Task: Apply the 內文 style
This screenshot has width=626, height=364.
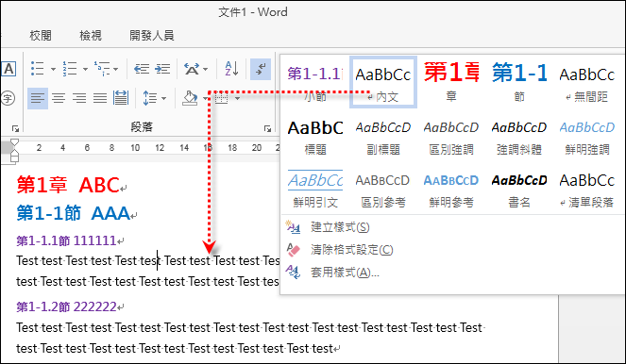Action: (x=383, y=83)
